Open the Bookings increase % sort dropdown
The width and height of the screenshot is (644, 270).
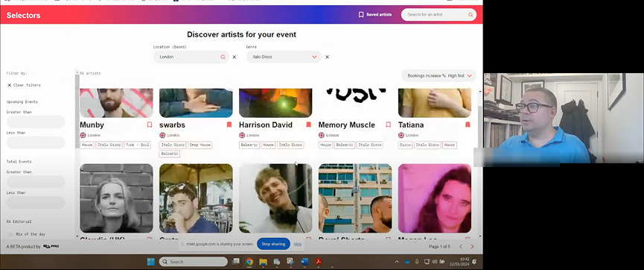(439, 76)
